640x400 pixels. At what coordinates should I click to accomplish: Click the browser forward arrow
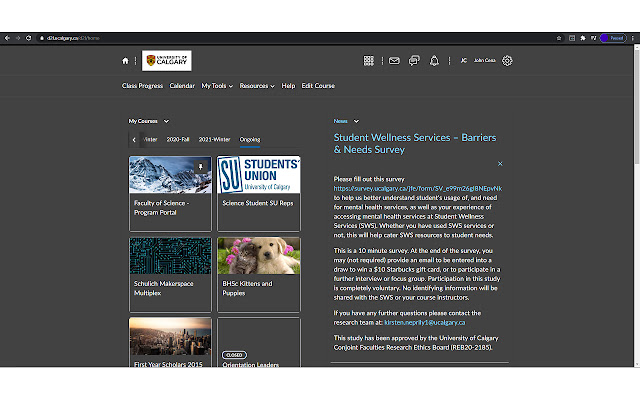(x=18, y=38)
